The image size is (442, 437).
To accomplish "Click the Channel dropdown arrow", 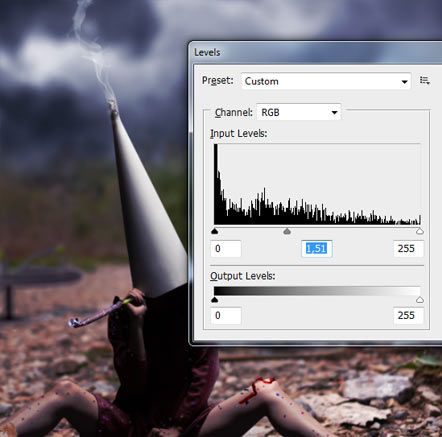I will [x=334, y=113].
